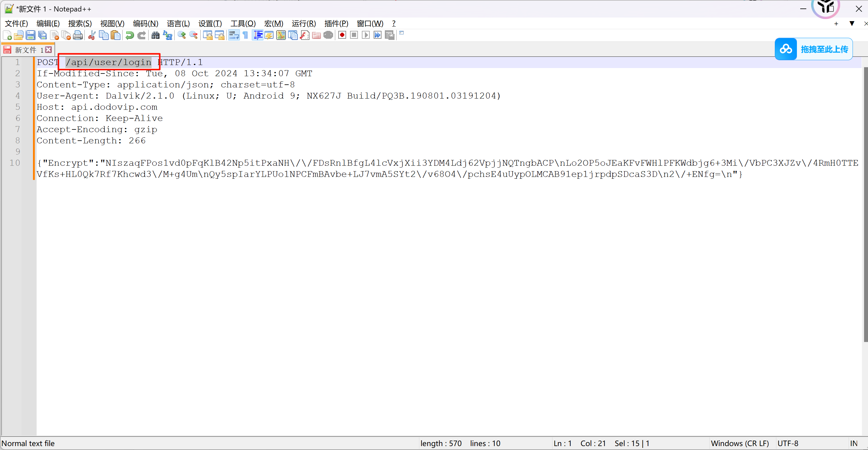The image size is (868, 450).
Task: Click the 拖拽至此上传 upload button
Action: tap(814, 49)
